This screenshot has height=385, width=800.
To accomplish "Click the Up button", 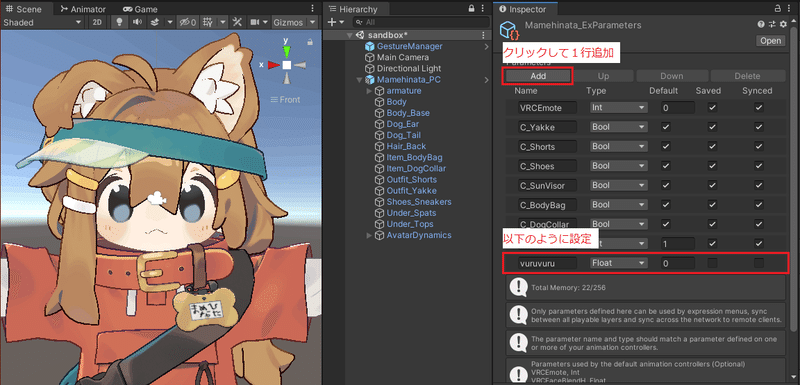I will point(603,76).
